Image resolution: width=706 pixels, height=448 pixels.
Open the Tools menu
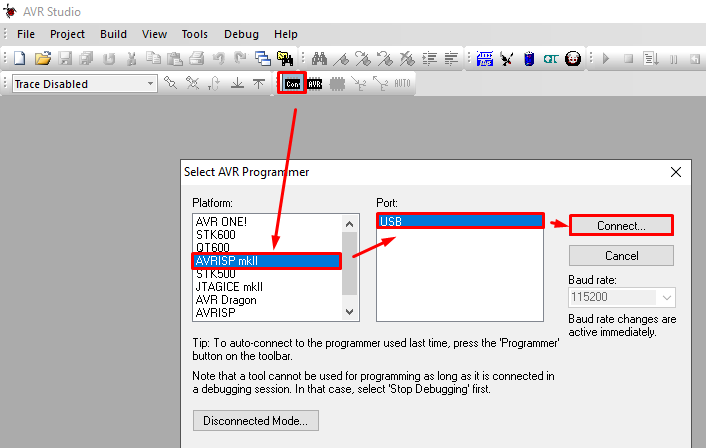click(195, 34)
